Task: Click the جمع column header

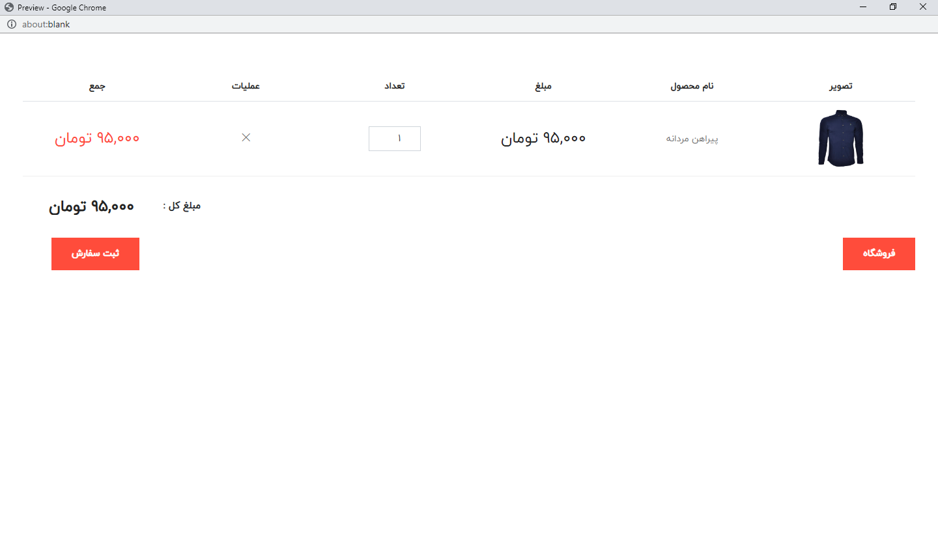Action: pyautogui.click(x=97, y=86)
